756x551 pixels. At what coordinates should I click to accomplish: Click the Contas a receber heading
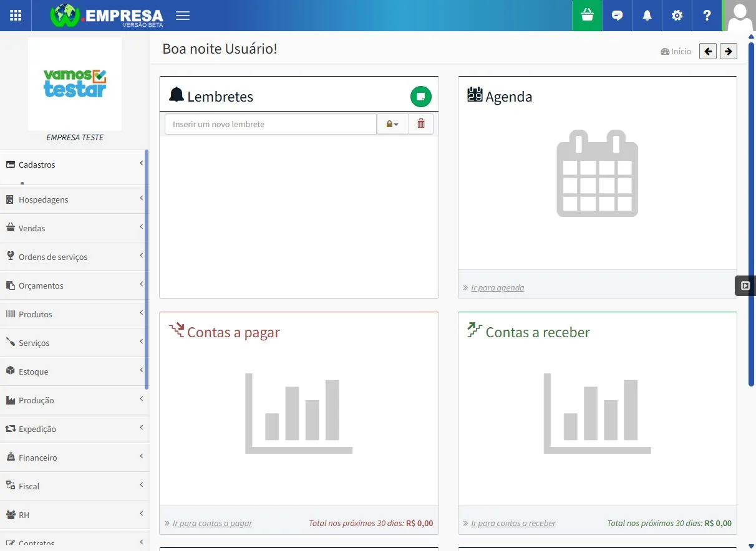coord(538,332)
